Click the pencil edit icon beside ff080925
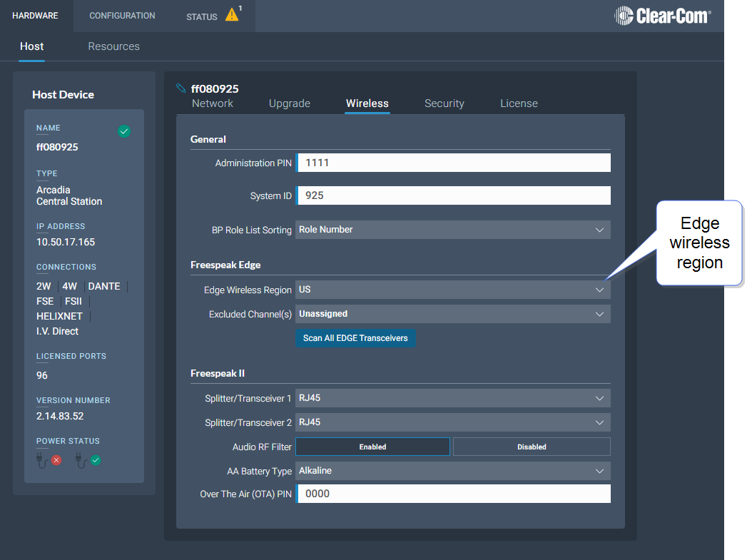 click(181, 88)
